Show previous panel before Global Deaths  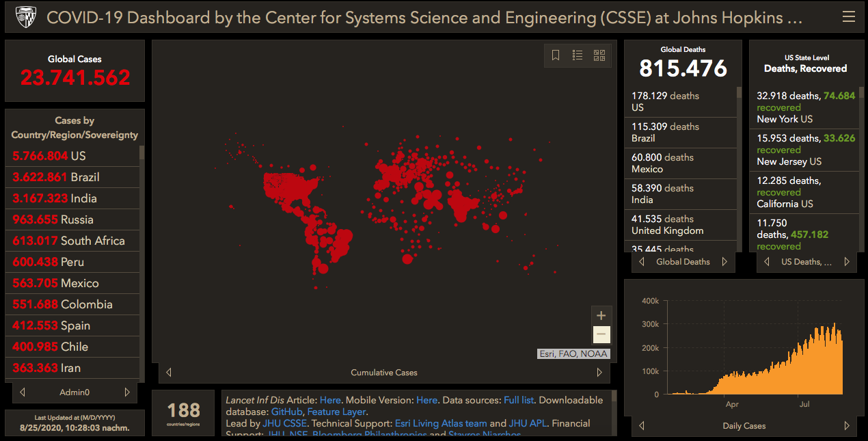point(642,262)
